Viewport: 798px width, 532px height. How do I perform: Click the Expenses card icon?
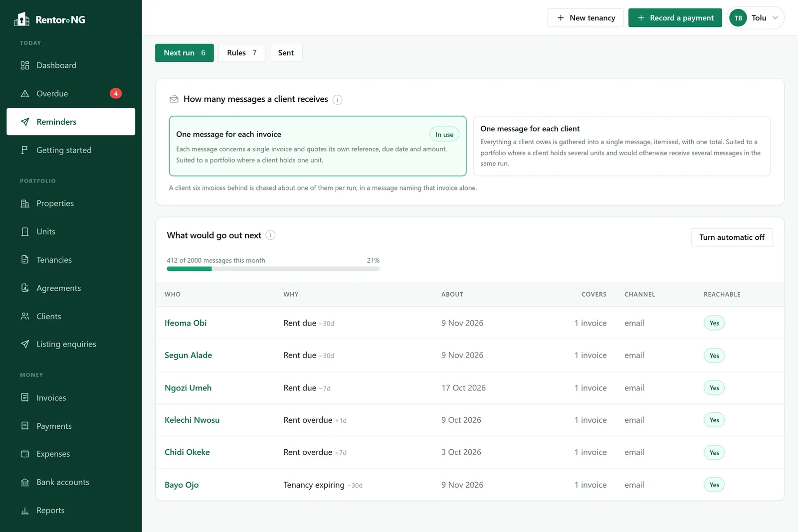(25, 454)
